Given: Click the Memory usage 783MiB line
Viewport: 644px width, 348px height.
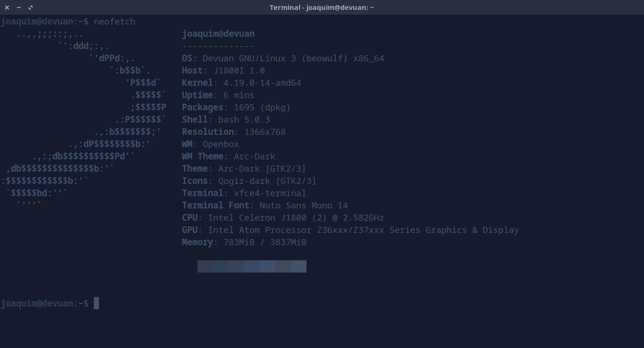Looking at the screenshot, I should pos(244,242).
